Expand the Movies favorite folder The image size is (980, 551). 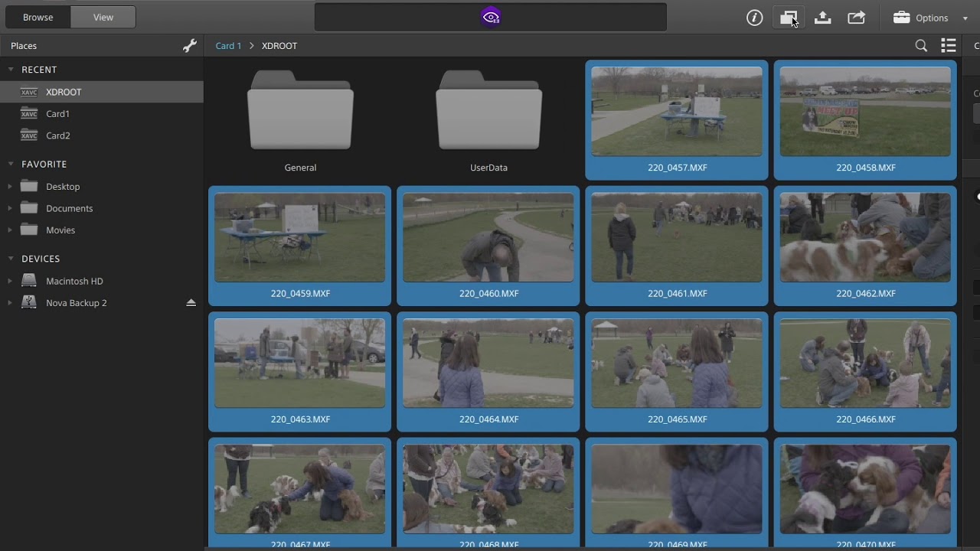point(10,230)
